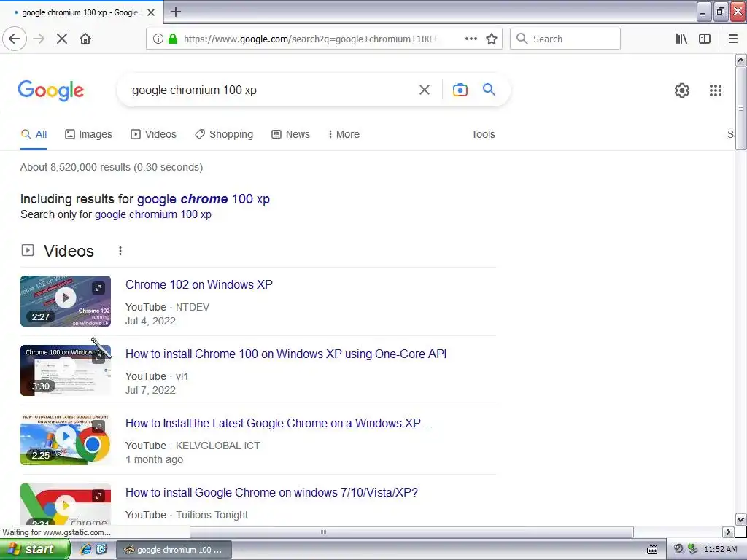Click the 11:52 AM clock
Image resolution: width=747 pixels, height=560 pixels.
point(720,549)
